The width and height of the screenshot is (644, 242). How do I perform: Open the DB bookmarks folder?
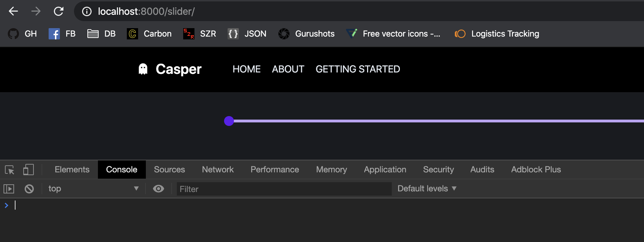point(101,34)
